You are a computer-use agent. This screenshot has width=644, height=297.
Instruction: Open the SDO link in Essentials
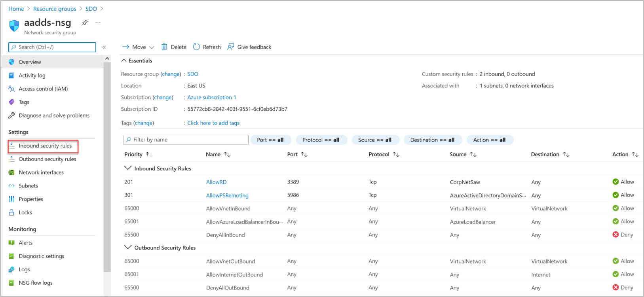tap(193, 74)
